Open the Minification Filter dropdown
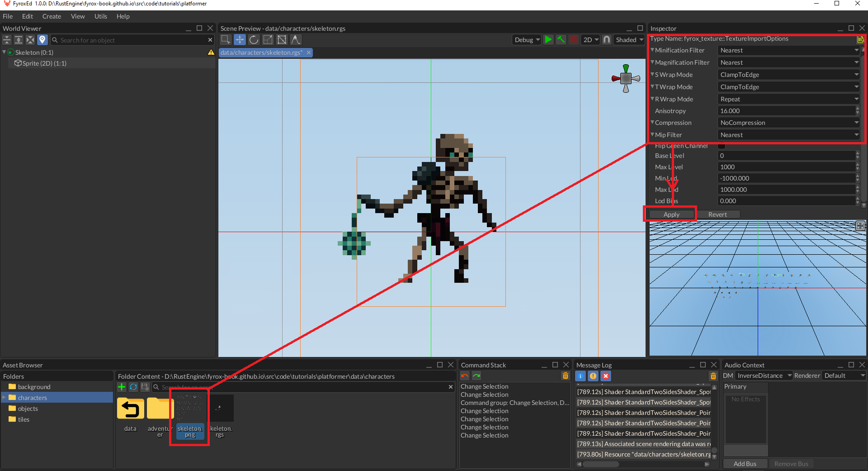 (789, 51)
